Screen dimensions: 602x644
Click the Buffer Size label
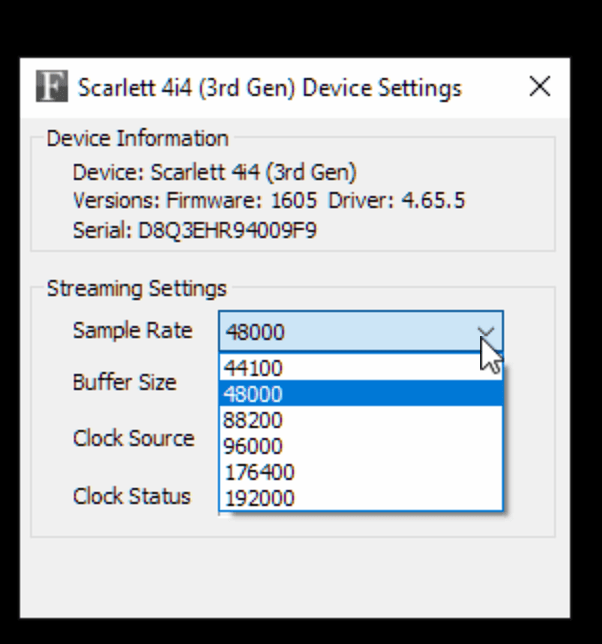[x=124, y=382]
